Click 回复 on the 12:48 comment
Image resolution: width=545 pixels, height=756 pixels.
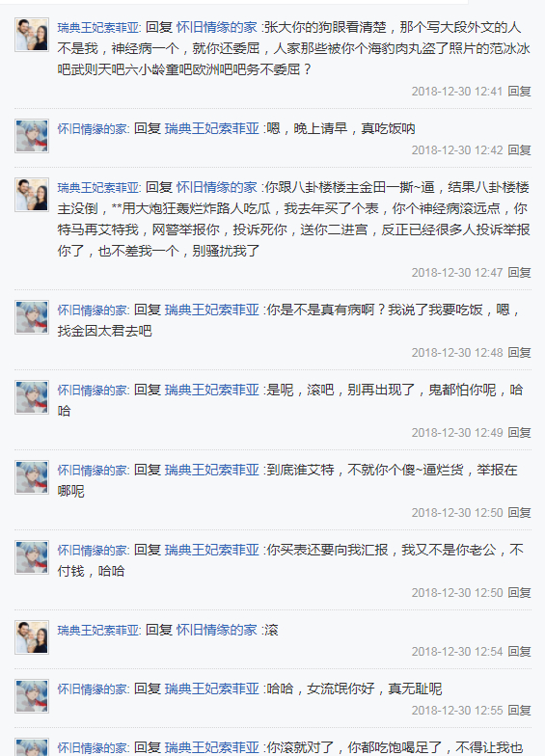519,353
